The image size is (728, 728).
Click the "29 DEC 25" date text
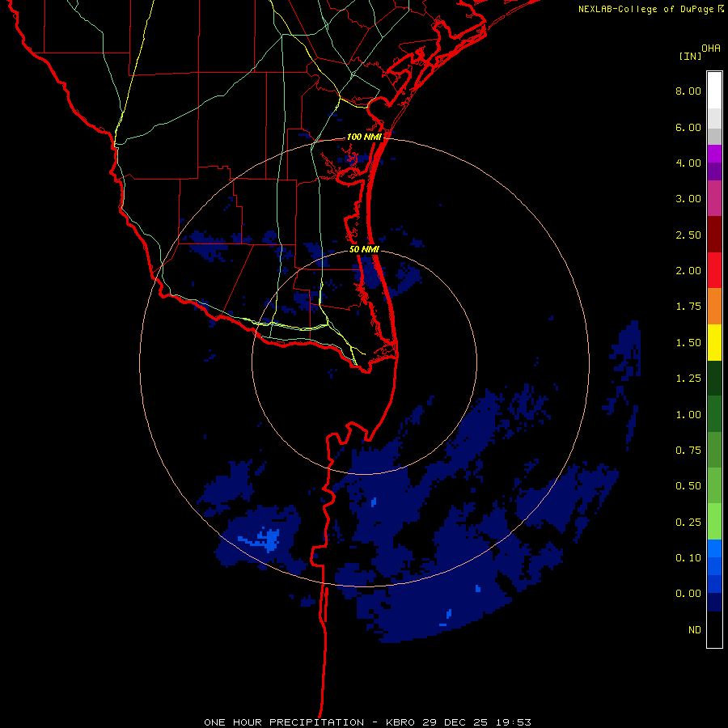coord(455,722)
